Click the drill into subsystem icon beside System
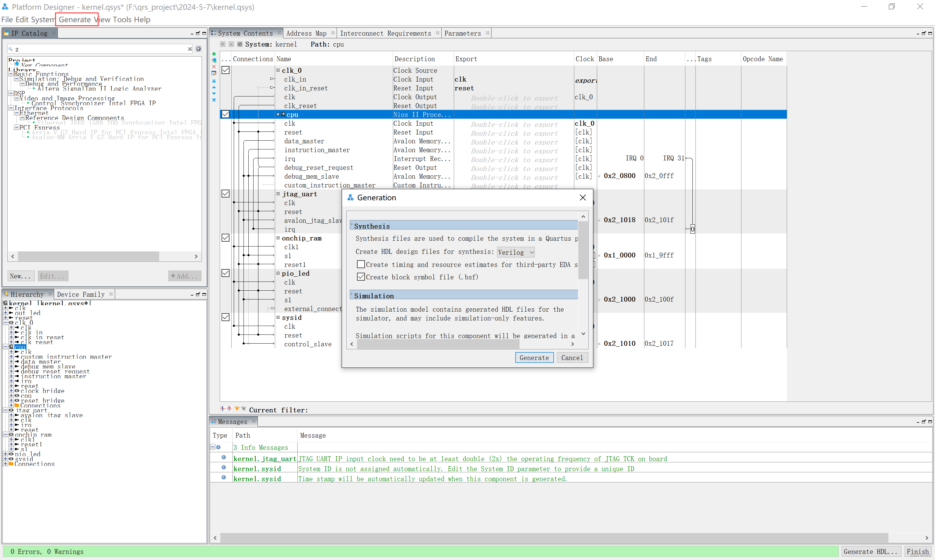Screen dimensions: 935x560 [240, 44]
